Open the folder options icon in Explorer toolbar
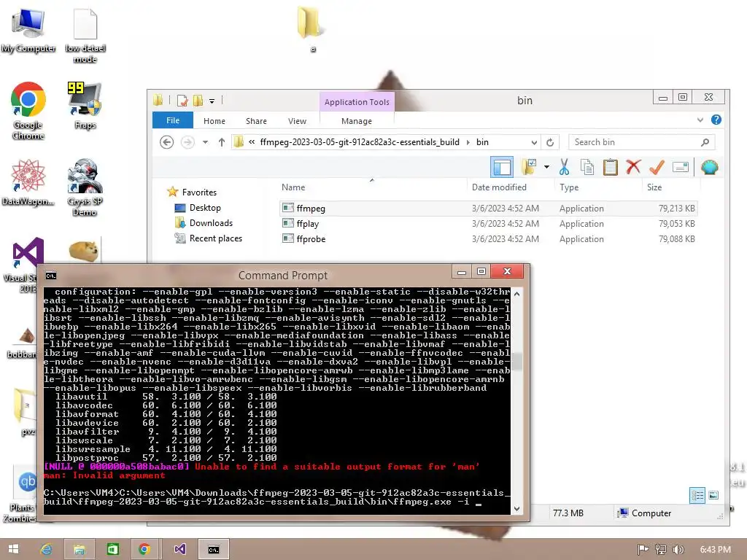 528,167
